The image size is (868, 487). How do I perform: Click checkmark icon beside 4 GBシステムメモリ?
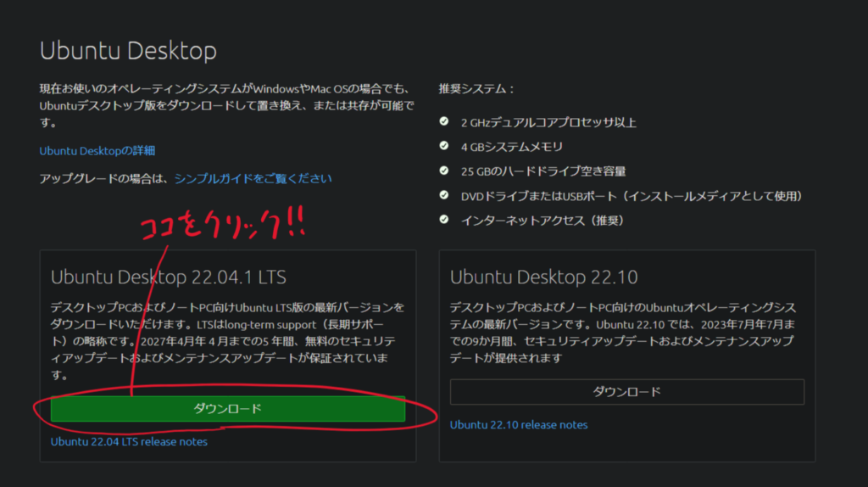[x=444, y=146]
